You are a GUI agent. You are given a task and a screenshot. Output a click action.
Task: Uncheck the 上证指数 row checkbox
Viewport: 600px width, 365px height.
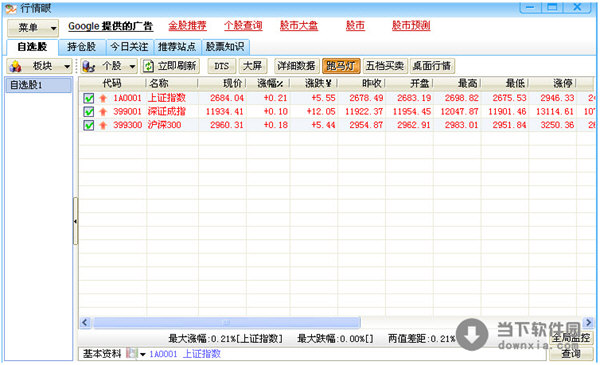pos(89,98)
